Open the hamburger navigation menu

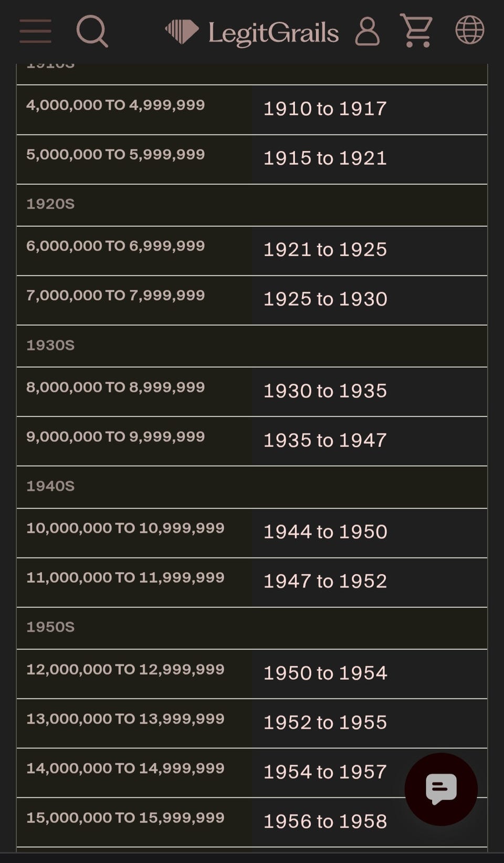pyautogui.click(x=35, y=31)
